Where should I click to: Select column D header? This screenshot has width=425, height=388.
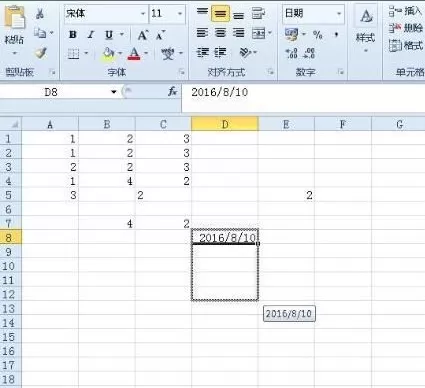point(225,124)
